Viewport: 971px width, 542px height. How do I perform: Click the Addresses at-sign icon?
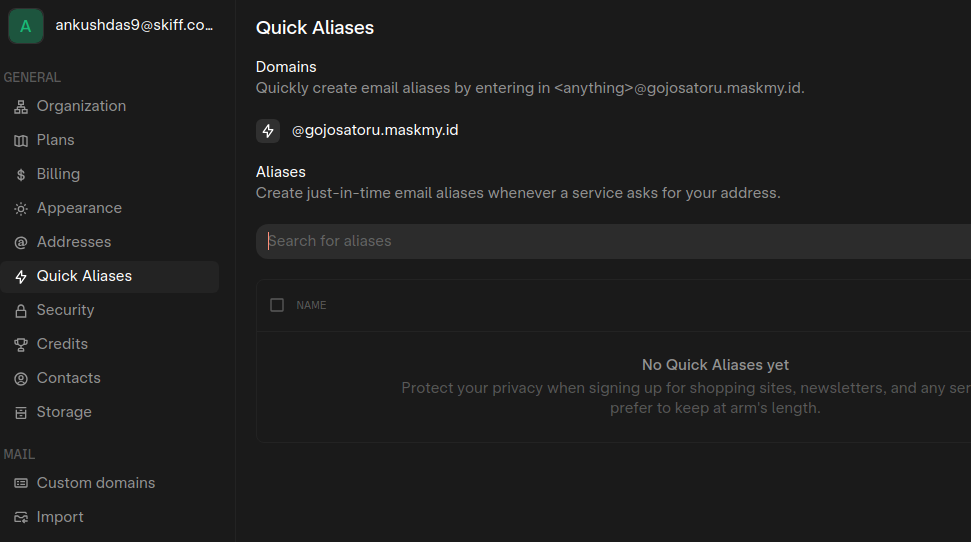21,242
